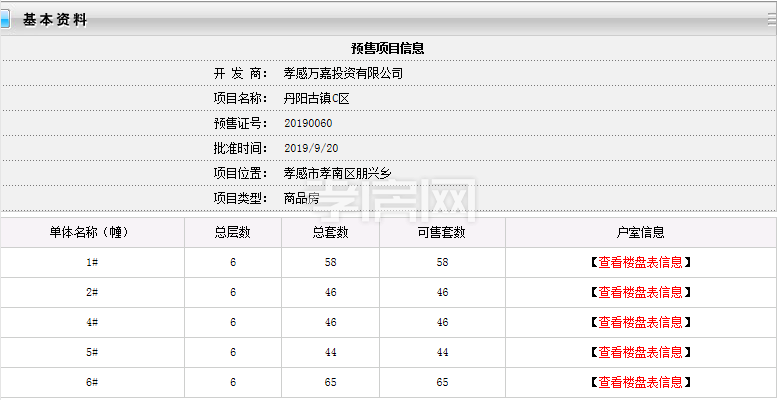Click the 预售项目信息 heading
The height and width of the screenshot is (400, 779).
pyautogui.click(x=388, y=48)
